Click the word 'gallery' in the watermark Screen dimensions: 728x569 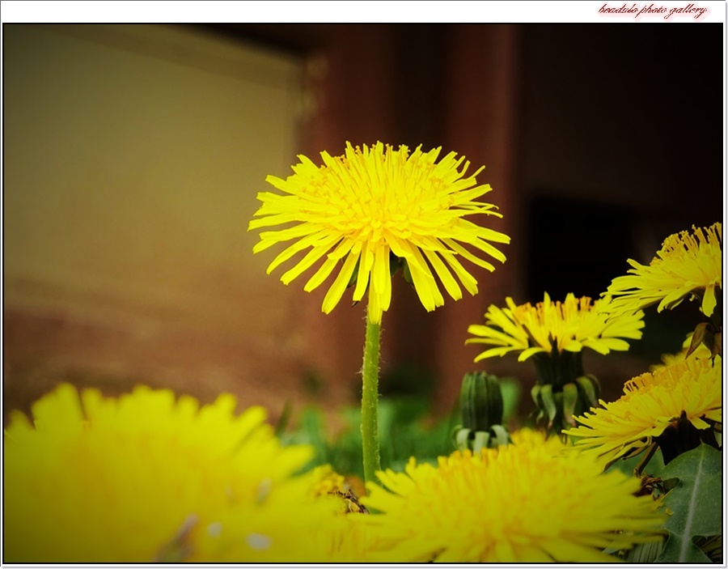click(x=686, y=11)
